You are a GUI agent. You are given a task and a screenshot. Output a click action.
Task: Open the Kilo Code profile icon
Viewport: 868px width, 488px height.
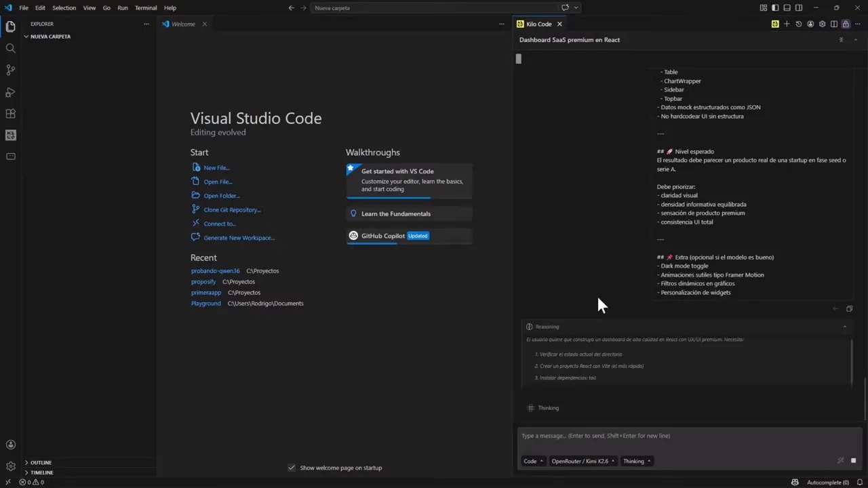[810, 24]
